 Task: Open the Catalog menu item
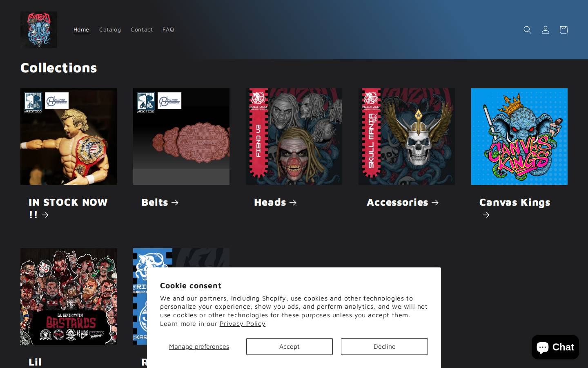tap(110, 29)
